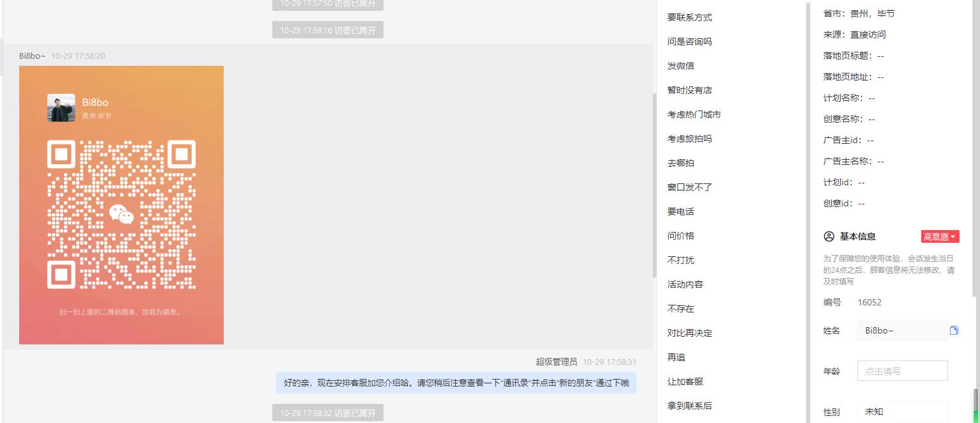The height and width of the screenshot is (423, 980).
Task: Pick the 让加客服 quick reply
Action: click(685, 381)
